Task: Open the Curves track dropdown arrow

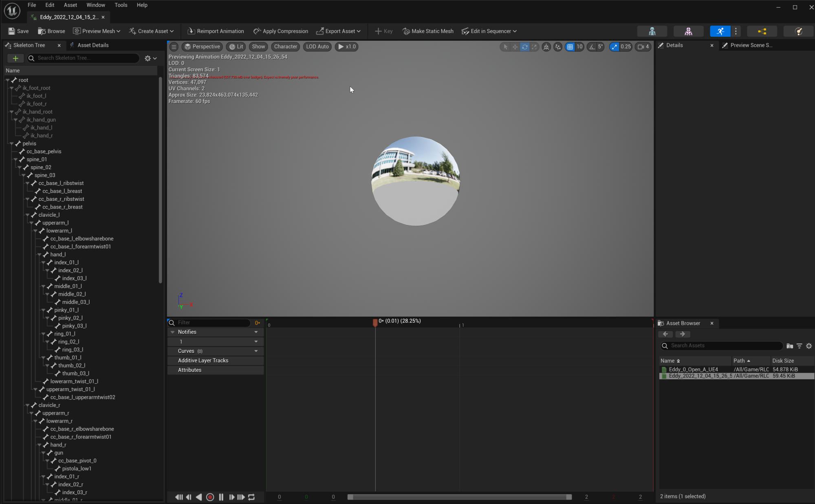Action: (256, 351)
